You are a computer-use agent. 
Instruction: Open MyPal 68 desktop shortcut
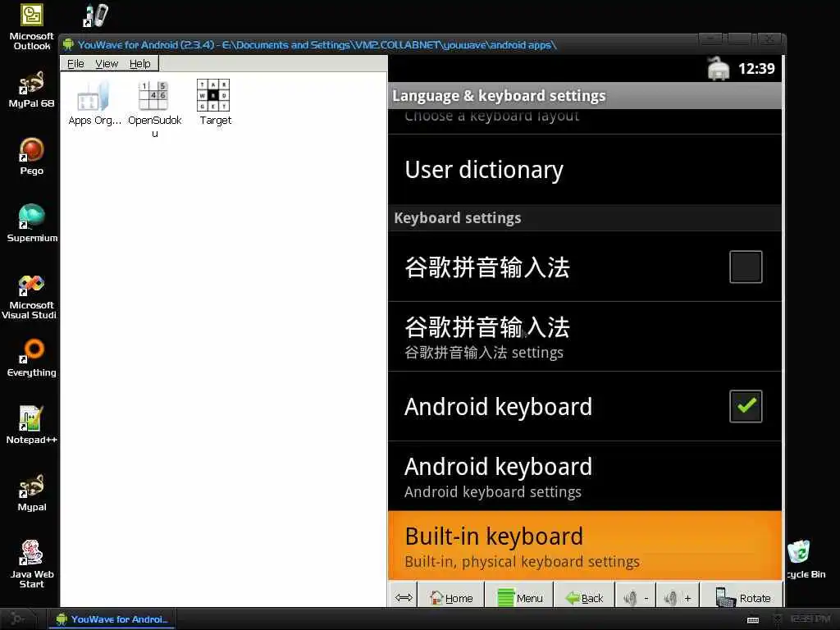(x=32, y=89)
